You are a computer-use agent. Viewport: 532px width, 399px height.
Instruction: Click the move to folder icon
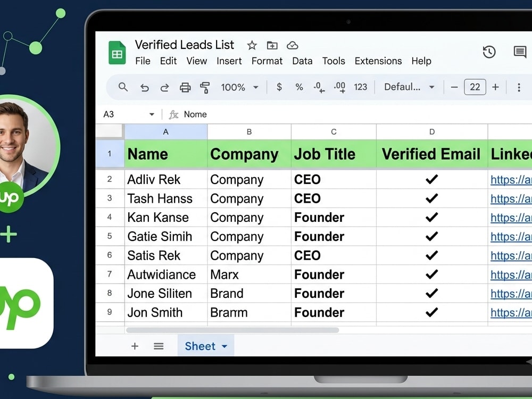(x=272, y=45)
